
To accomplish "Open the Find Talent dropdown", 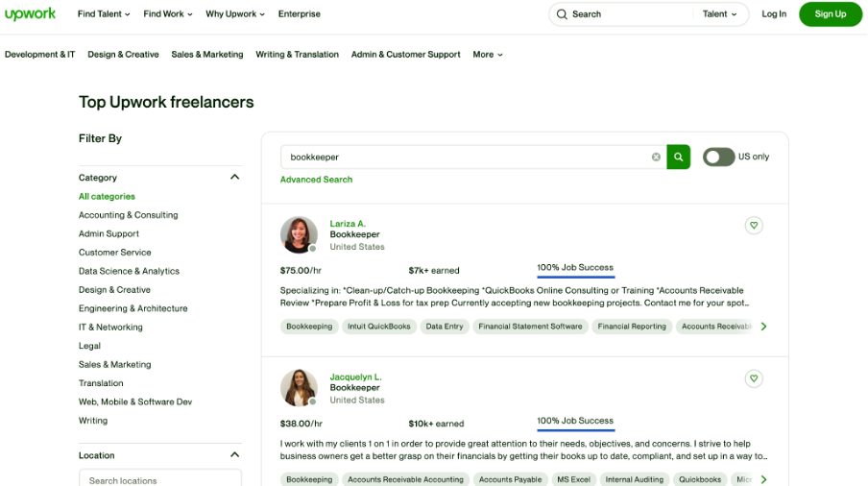I will (x=104, y=13).
